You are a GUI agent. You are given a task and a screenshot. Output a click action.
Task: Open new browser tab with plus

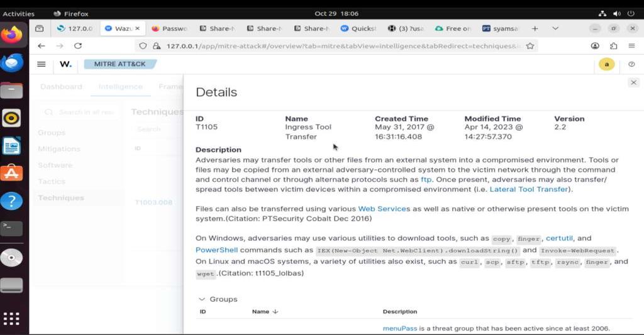535,28
